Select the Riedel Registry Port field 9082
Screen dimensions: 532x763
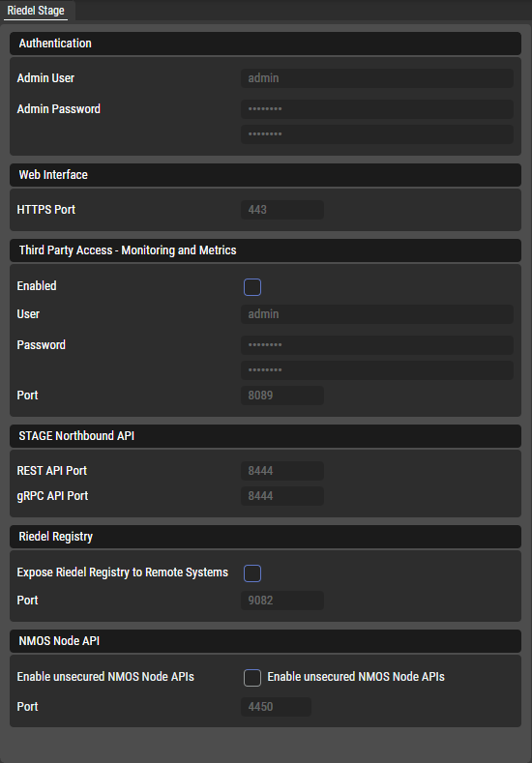point(282,601)
